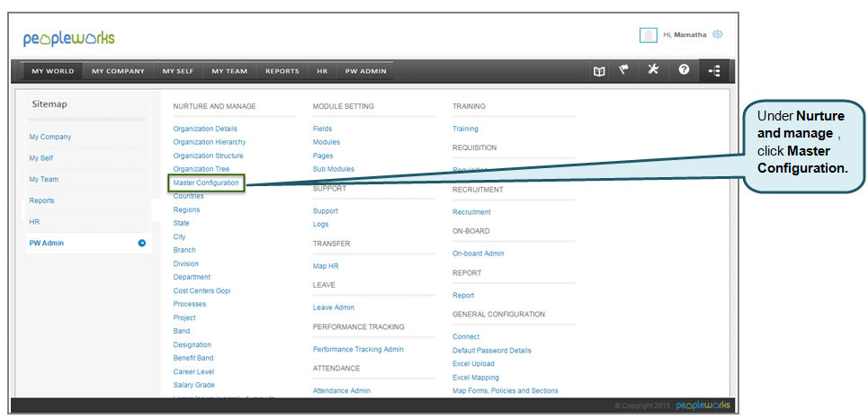Open the Designation link
The width and height of the screenshot is (868, 419).
pyautogui.click(x=192, y=345)
